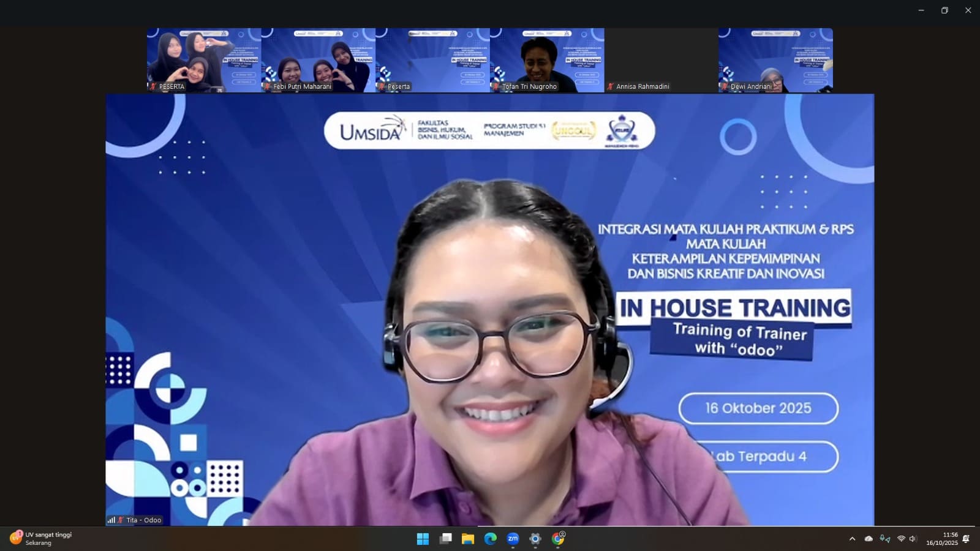The width and height of the screenshot is (980, 551).
Task: Click the Zoom app taskbar icon
Action: (513, 539)
